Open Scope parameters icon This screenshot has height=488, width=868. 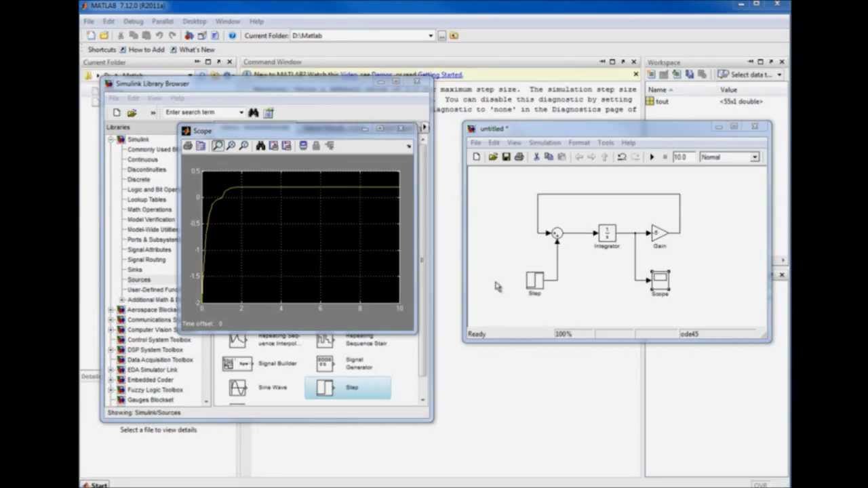tap(201, 146)
